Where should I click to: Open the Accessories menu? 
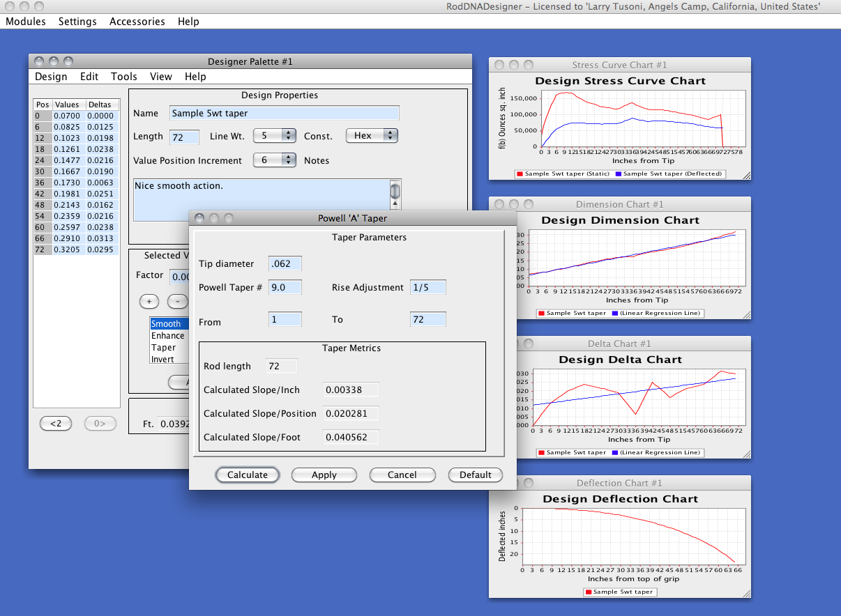tap(137, 22)
